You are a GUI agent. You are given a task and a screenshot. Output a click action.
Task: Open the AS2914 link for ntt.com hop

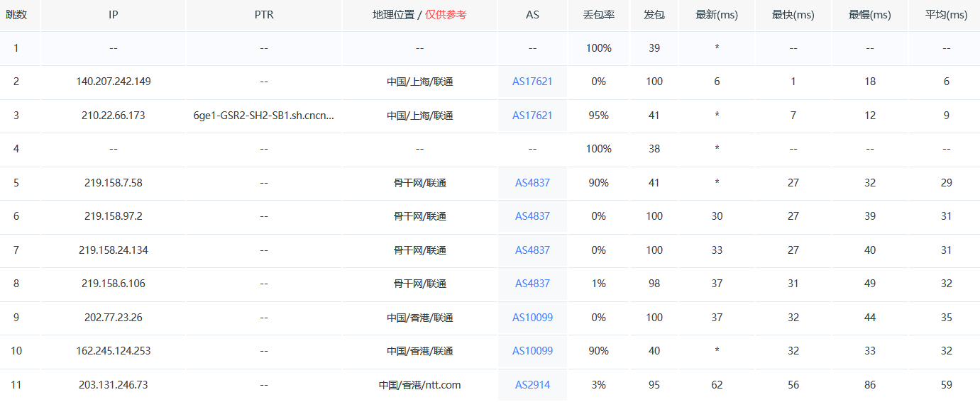(532, 385)
